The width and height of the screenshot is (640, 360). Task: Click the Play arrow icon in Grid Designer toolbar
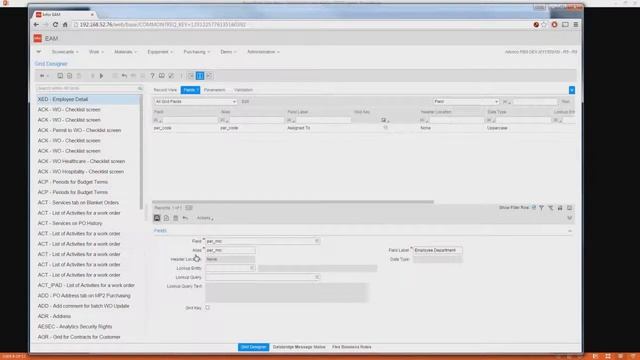point(102,76)
